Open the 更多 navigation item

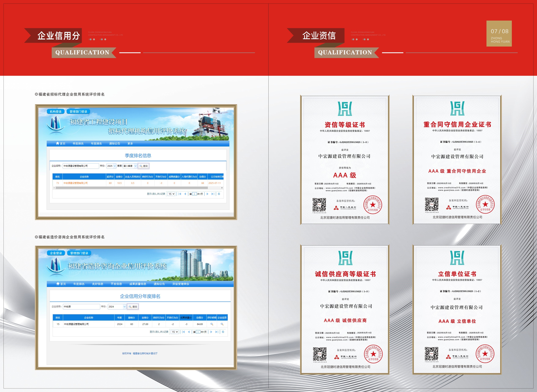coord(130,144)
